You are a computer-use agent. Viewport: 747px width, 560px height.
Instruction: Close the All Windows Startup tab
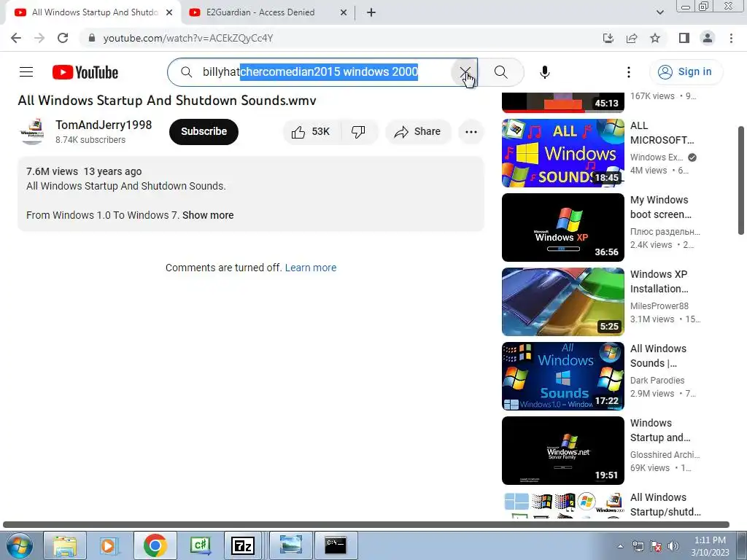(169, 12)
